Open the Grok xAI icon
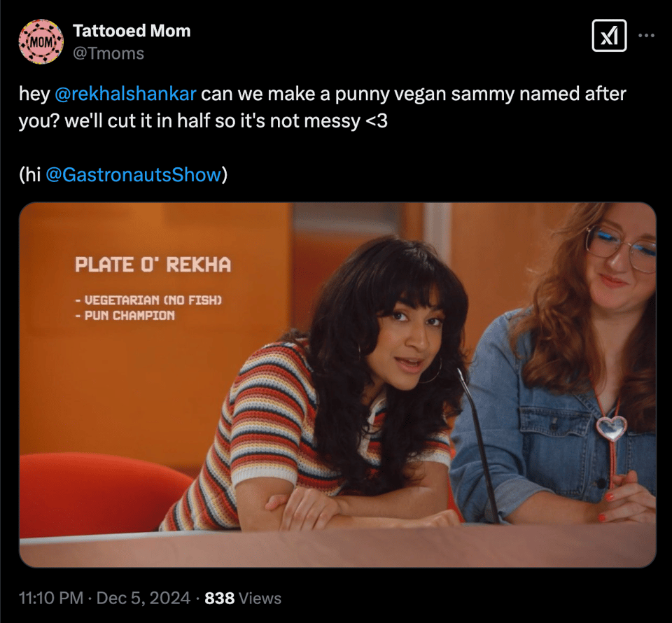Viewport: 672px width, 623px height. (609, 36)
